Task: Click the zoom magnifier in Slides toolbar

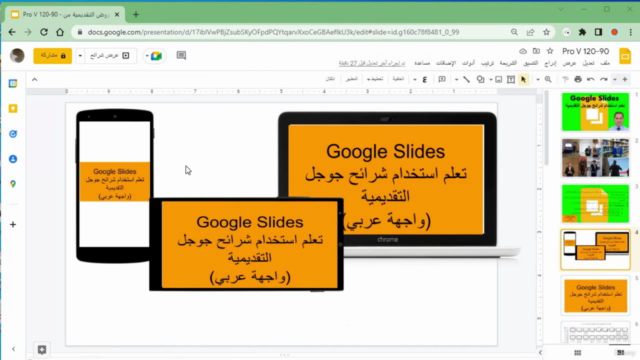Action: (x=548, y=79)
